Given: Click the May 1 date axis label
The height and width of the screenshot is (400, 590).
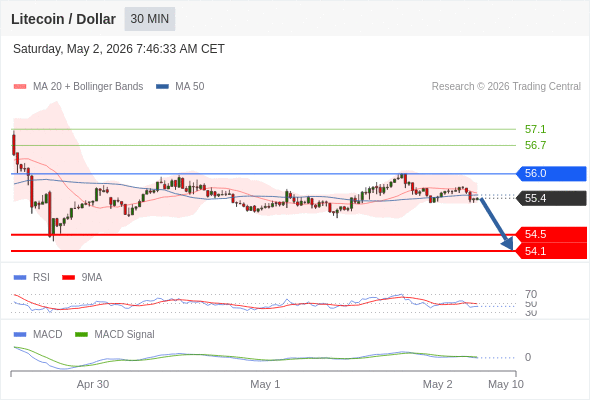Looking at the screenshot, I should tap(265, 384).
